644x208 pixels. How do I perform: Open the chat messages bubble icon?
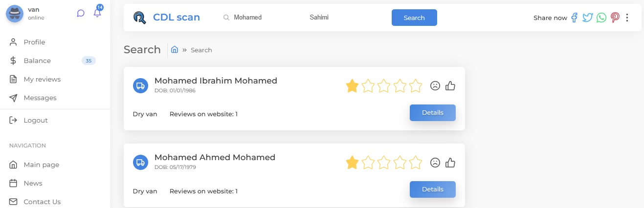point(81,13)
